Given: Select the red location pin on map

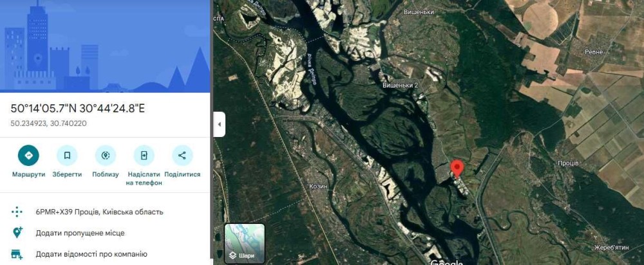Looking at the screenshot, I should coord(457,169).
